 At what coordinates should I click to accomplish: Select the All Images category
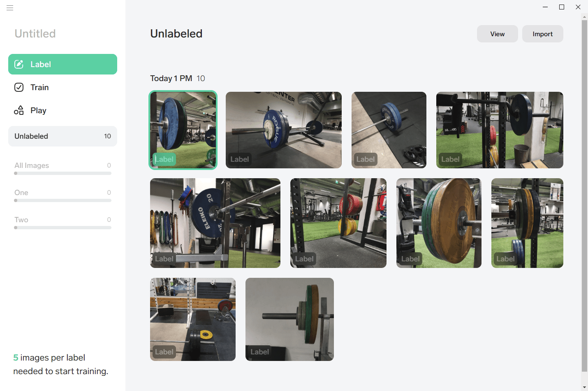[x=63, y=167]
